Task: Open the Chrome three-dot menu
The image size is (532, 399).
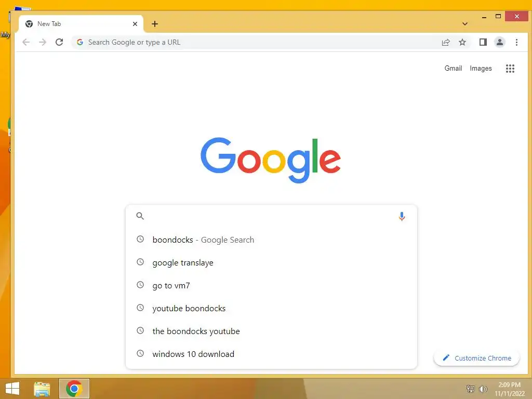Action: click(x=516, y=42)
